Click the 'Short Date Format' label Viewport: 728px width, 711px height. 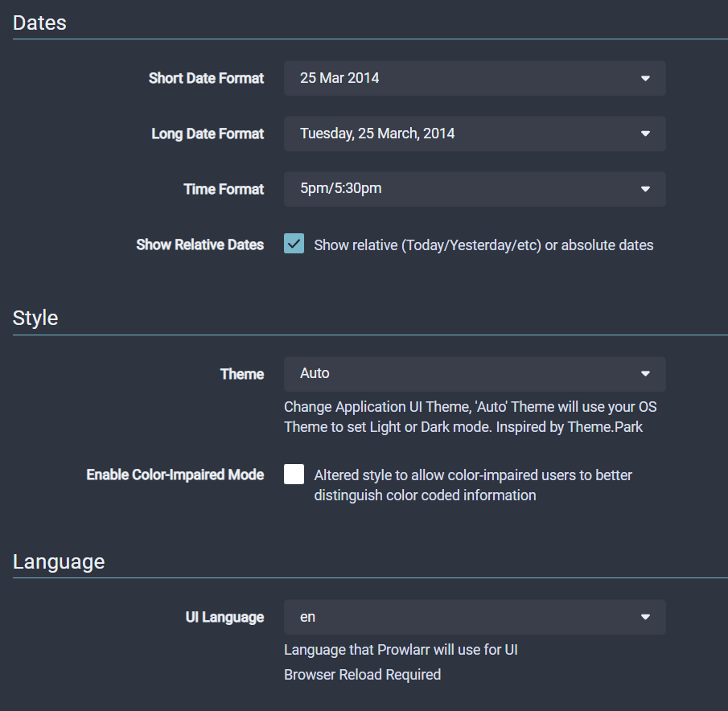point(206,79)
